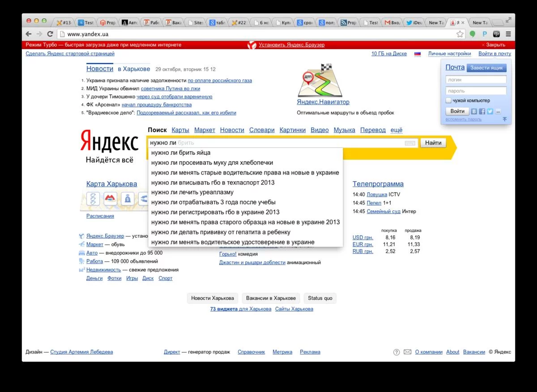Viewport: 537px width, 392px height.
Task: Sign in with the Twitter icon
Action: [x=490, y=111]
